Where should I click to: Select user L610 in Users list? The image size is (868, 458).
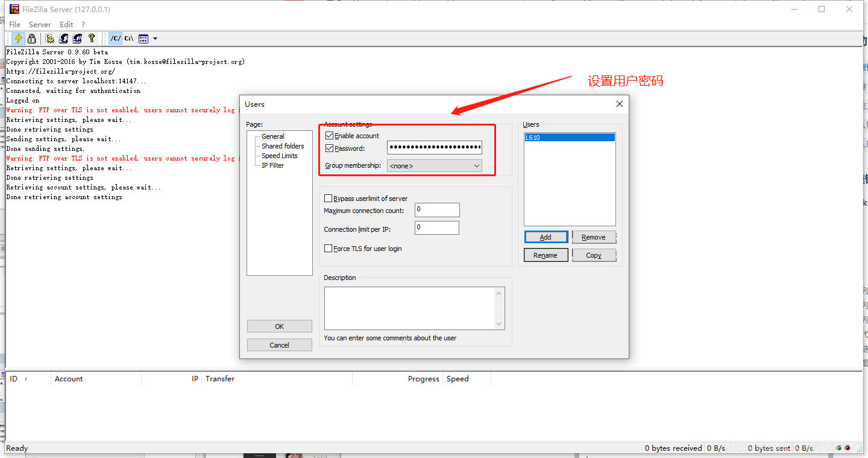tap(570, 138)
